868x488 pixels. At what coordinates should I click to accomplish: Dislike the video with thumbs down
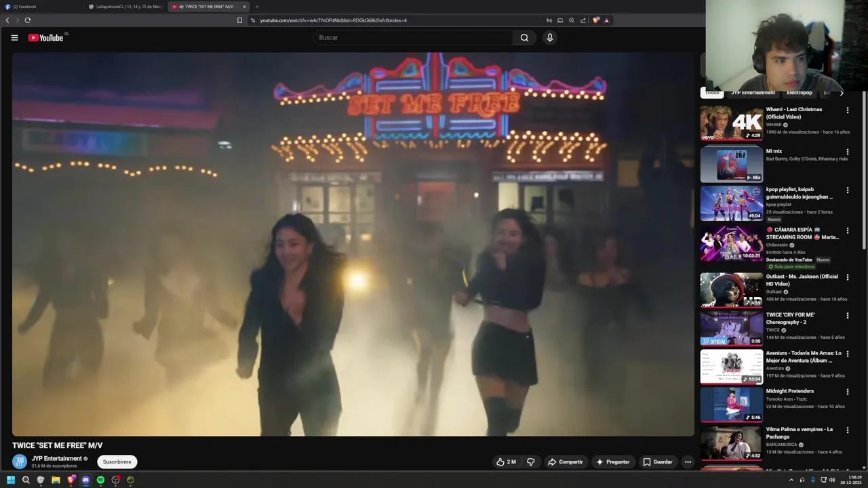(531, 462)
